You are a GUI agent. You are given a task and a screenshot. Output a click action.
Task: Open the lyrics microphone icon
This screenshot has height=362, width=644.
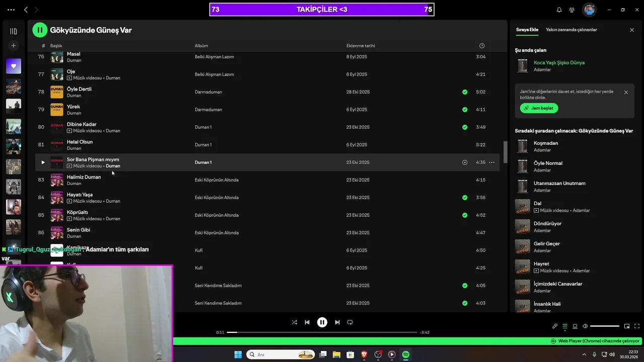555,326
